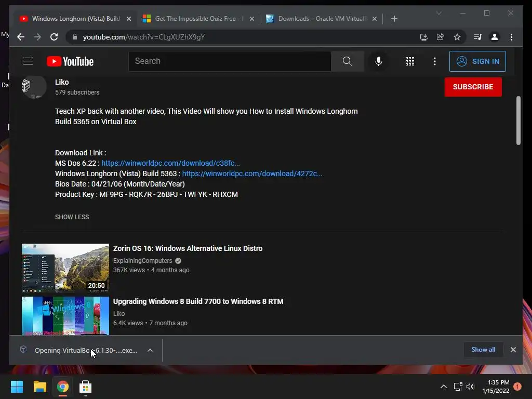Open YouTube settings three-dot menu
The height and width of the screenshot is (399, 532).
435,61
